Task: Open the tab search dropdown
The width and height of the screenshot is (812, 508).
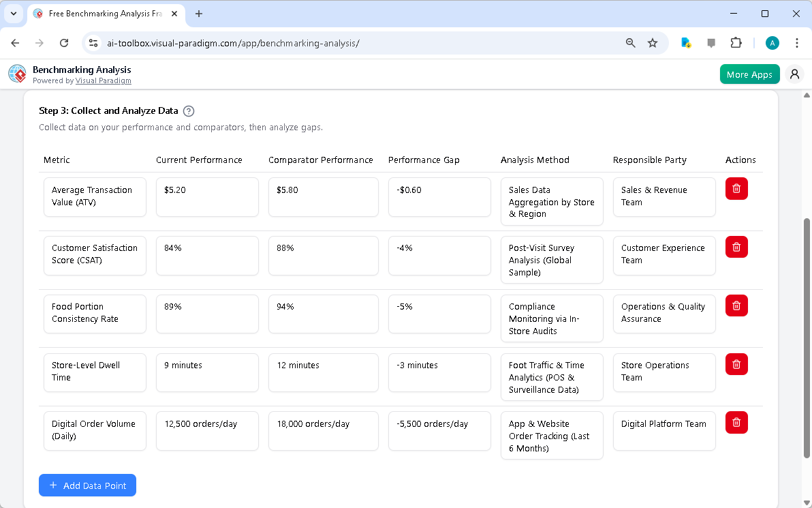Action: coord(12,14)
